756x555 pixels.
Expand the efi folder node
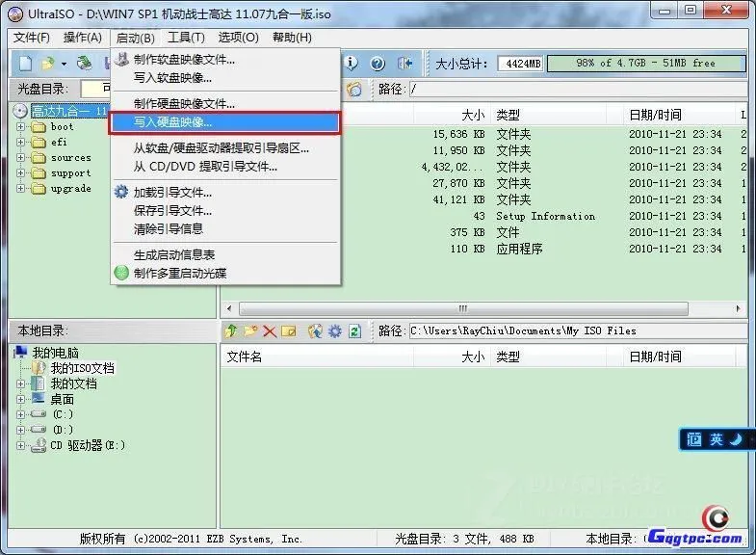tap(21, 143)
